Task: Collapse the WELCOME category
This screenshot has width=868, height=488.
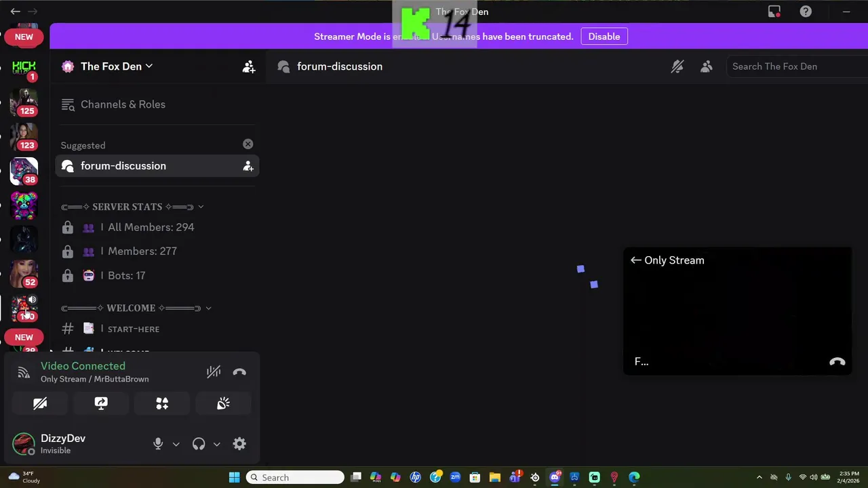Action: [x=136, y=308]
